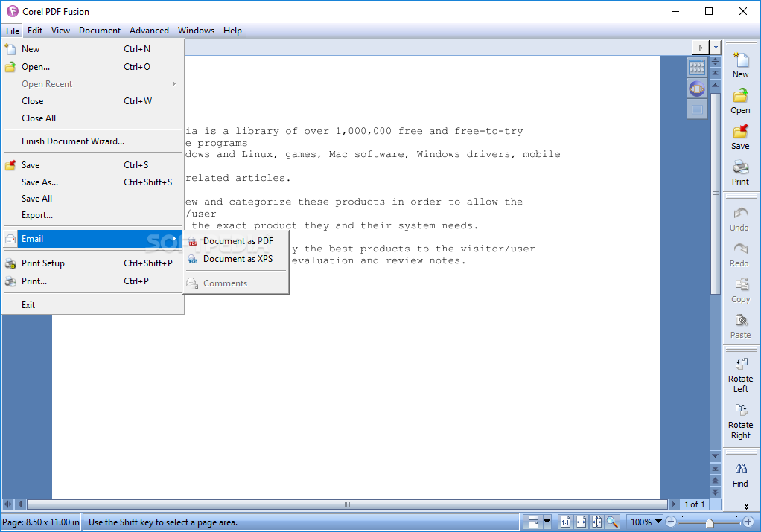Choose Export... from the File menu
Image resolution: width=761 pixels, height=532 pixels.
pos(92,215)
